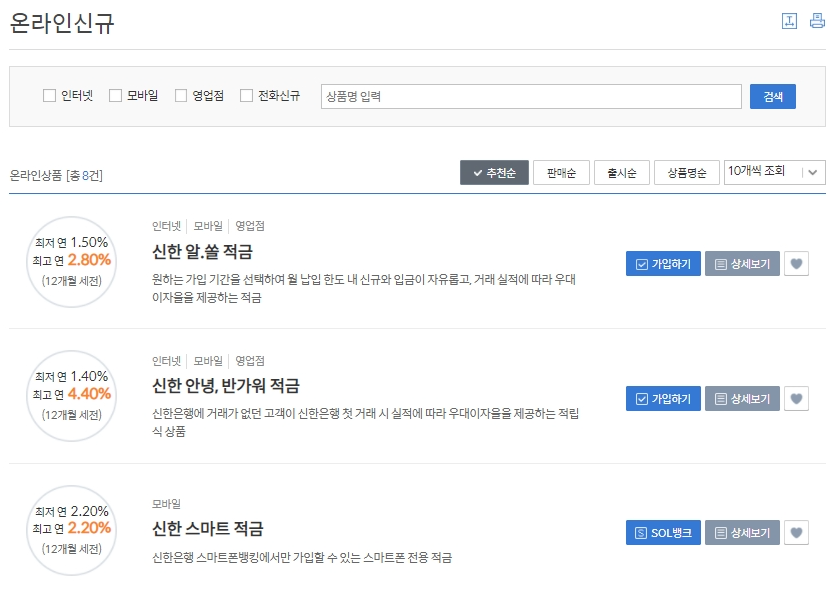Sort products by 출시순
Image resolution: width=837 pixels, height=591 pixels.
[x=622, y=172]
